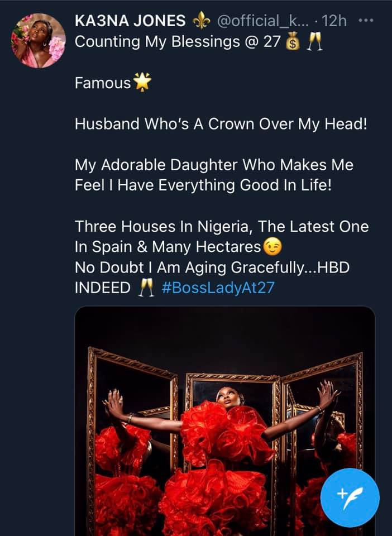
Task: Click the 'No Doubt I Am Aging Gracefully' line
Action: click(211, 268)
